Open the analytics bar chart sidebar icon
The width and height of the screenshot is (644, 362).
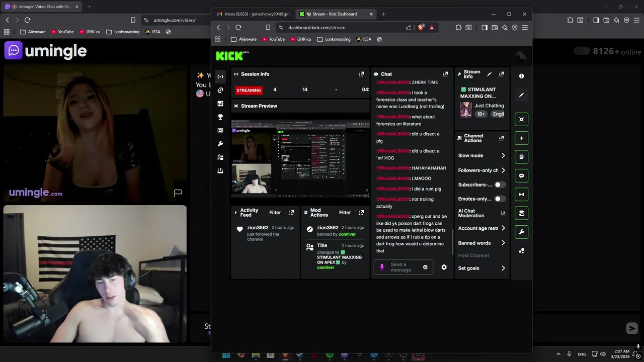(220, 104)
